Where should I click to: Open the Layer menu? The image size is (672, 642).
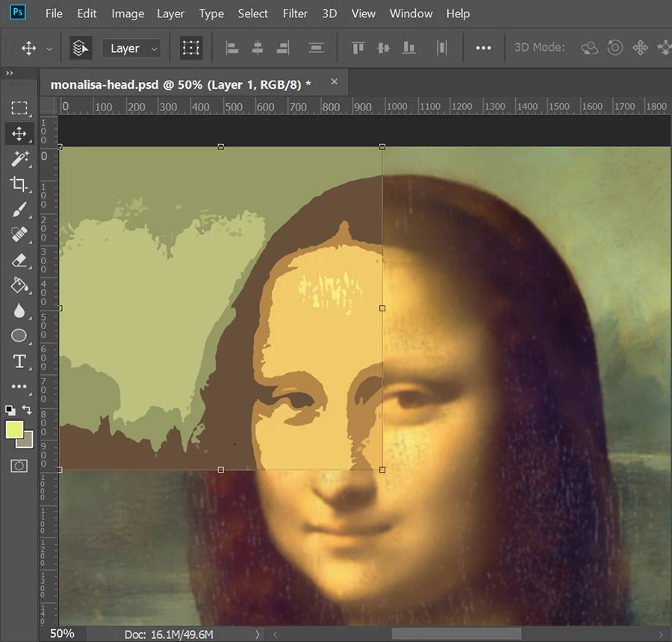tap(170, 13)
